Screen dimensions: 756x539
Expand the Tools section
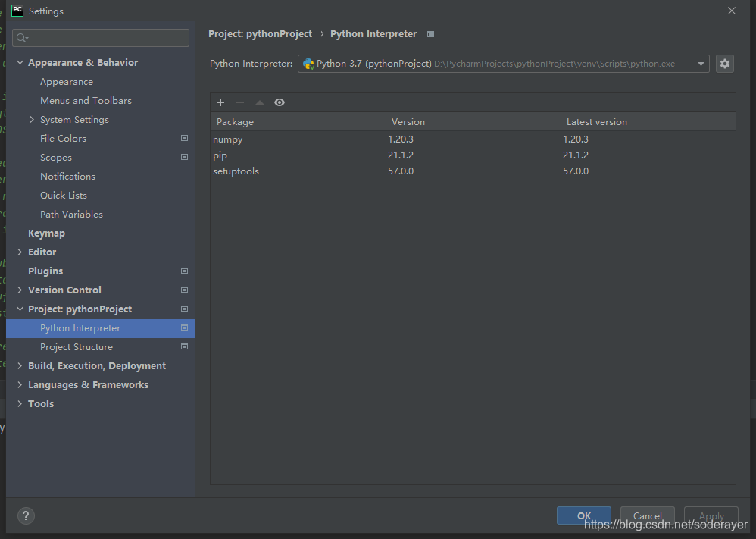point(20,403)
